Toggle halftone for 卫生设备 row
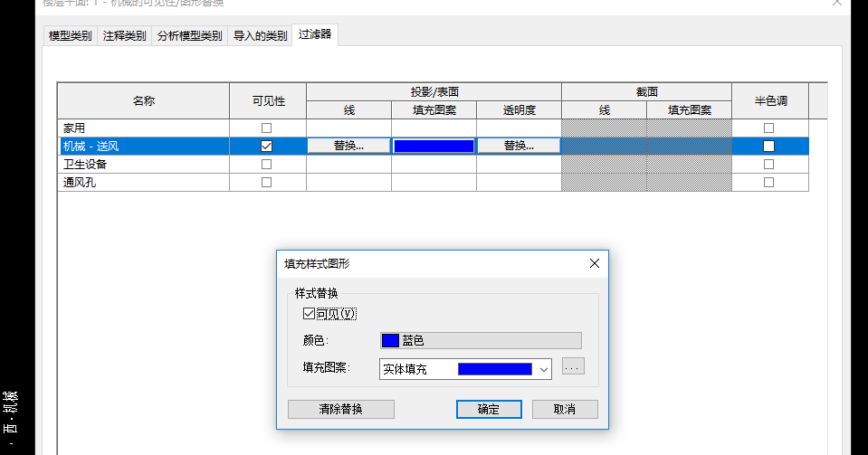Image resolution: width=868 pixels, height=455 pixels. [769, 165]
